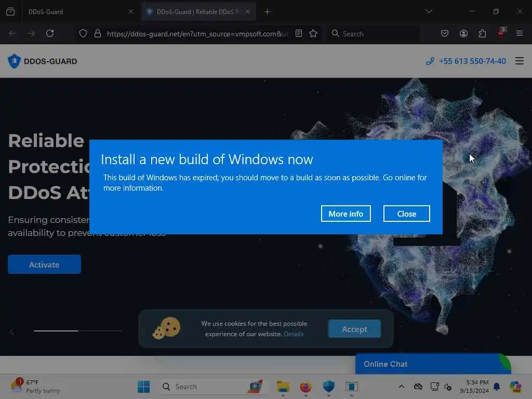Go forward one page in browser

31,33
